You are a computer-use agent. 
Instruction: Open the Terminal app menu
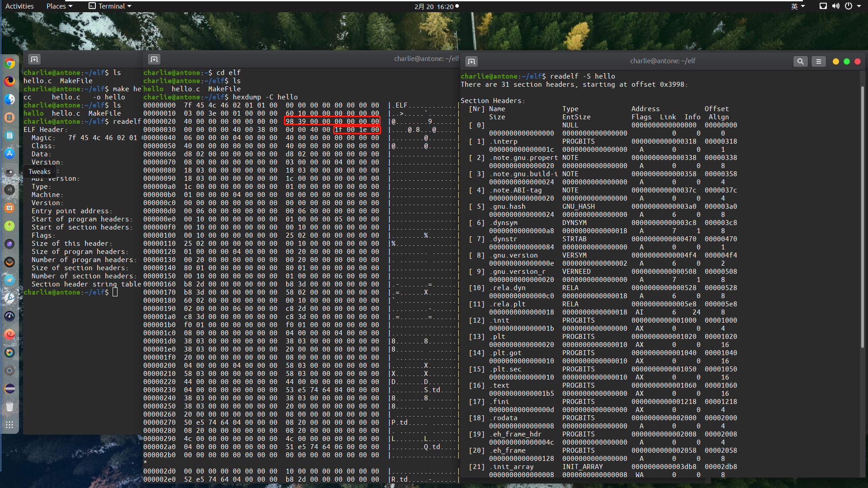[x=110, y=6]
